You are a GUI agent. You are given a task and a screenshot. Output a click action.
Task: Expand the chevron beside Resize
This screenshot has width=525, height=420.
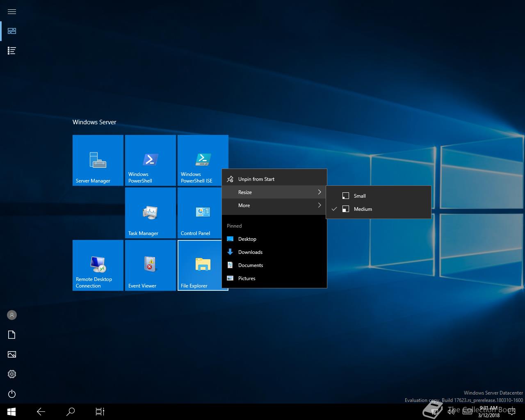320,192
